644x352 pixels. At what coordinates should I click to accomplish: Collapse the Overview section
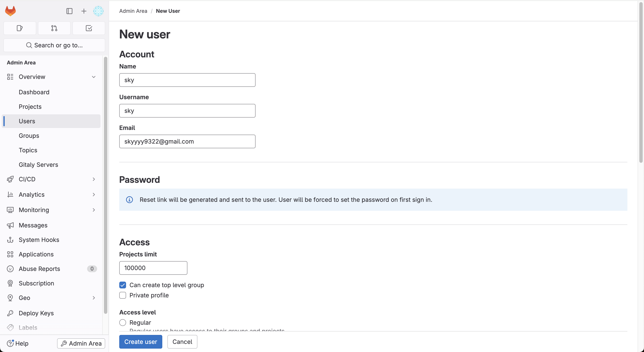pos(93,77)
